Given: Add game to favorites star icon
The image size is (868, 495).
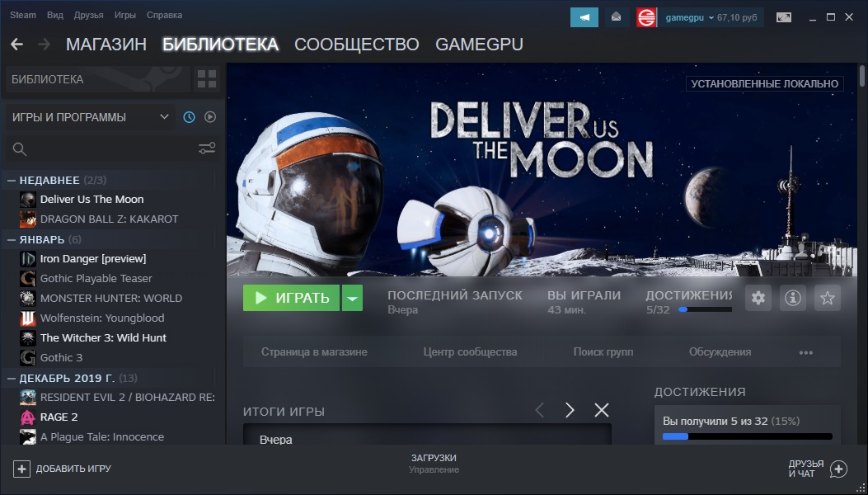Looking at the screenshot, I should coord(828,298).
